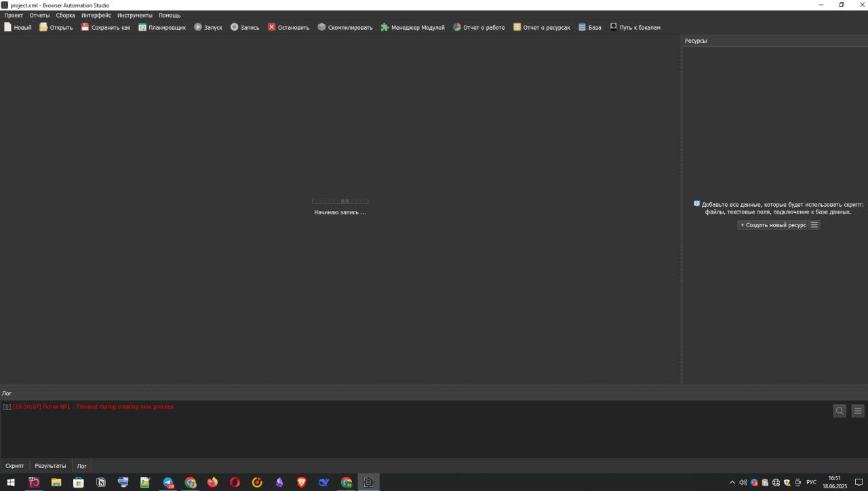Open Менеджер Модулей module manager
This screenshot has height=491, width=868.
384,27
